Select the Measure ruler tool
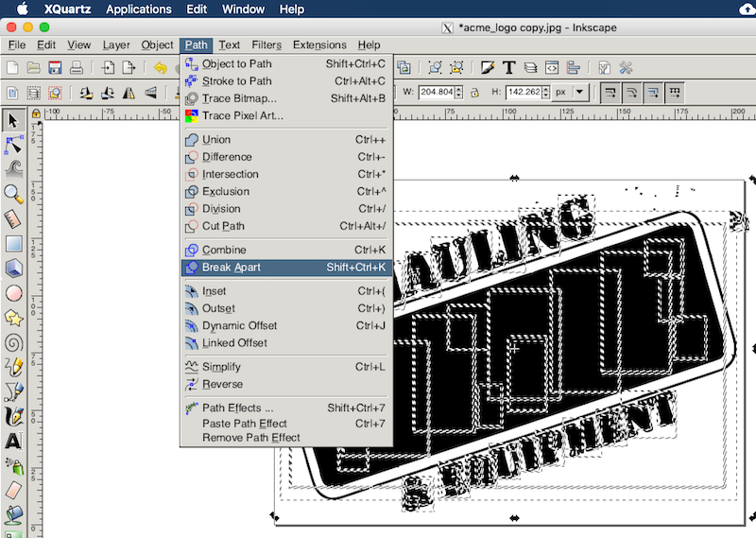This screenshot has width=756, height=538. coord(13,218)
